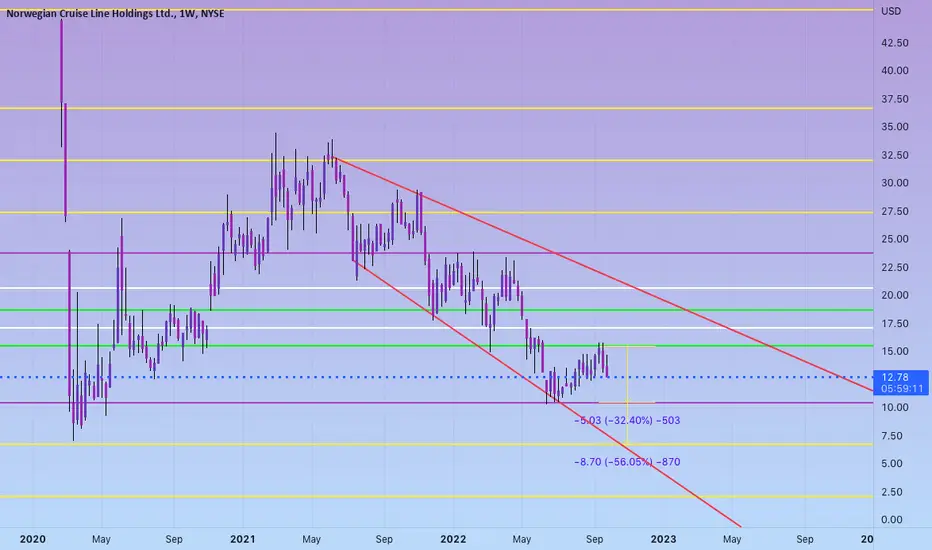The width and height of the screenshot is (932, 550).
Task: Select the yellow horizontal line near 2.00
Action: coord(436,496)
